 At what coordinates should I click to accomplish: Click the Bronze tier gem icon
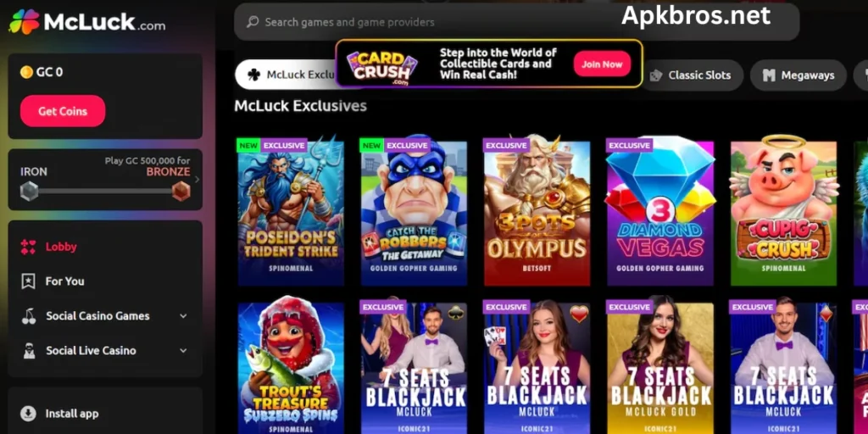(181, 191)
